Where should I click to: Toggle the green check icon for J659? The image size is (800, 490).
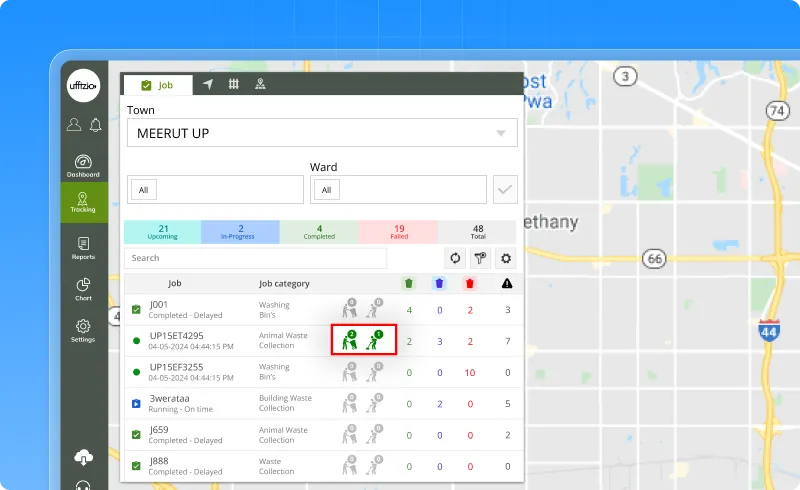pos(136,435)
